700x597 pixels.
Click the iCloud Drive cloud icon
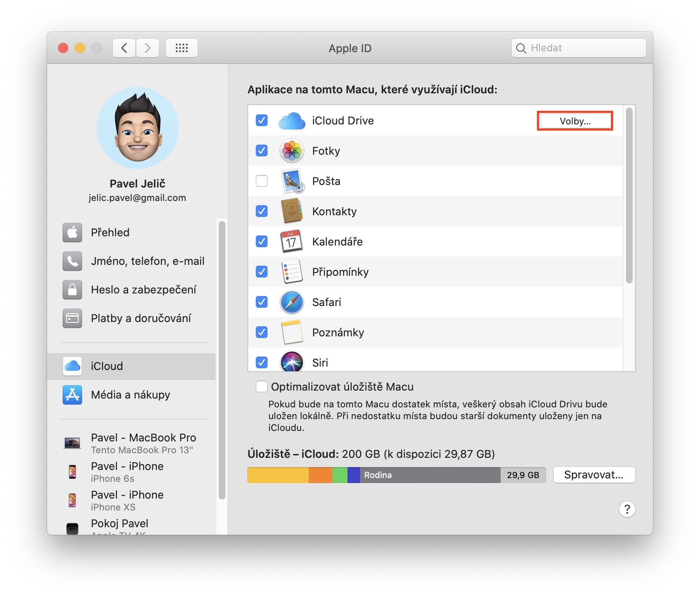click(292, 121)
